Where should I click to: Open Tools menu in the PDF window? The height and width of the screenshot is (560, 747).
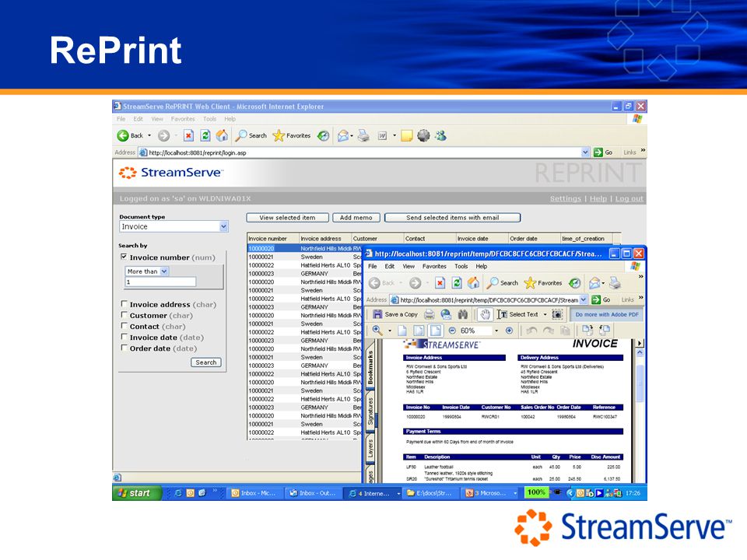[461, 267]
